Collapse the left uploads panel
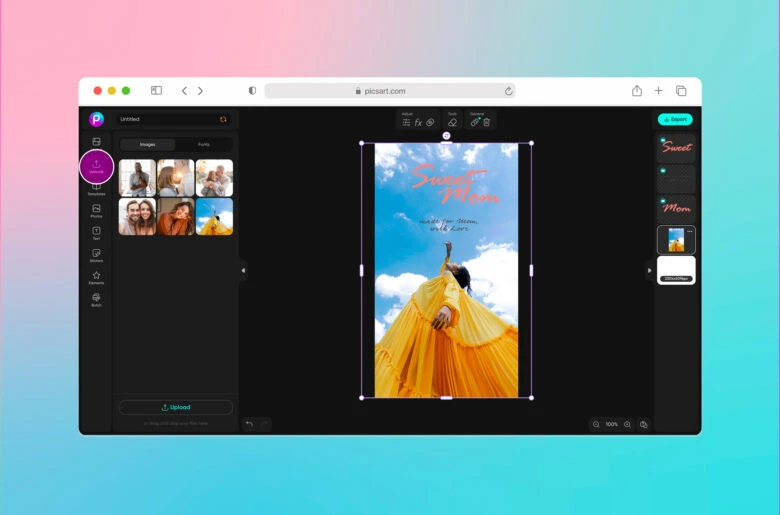 243,270
